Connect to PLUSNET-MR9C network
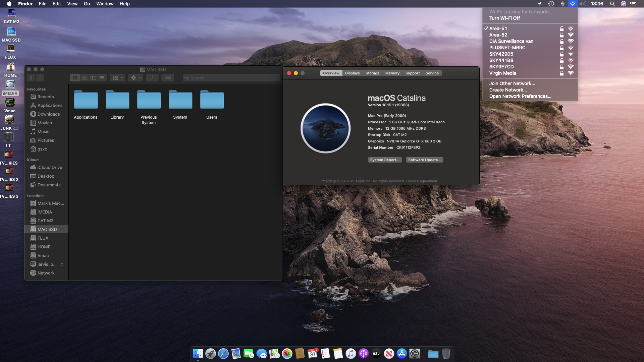Viewport: 644px width, 362px height. tap(530, 48)
